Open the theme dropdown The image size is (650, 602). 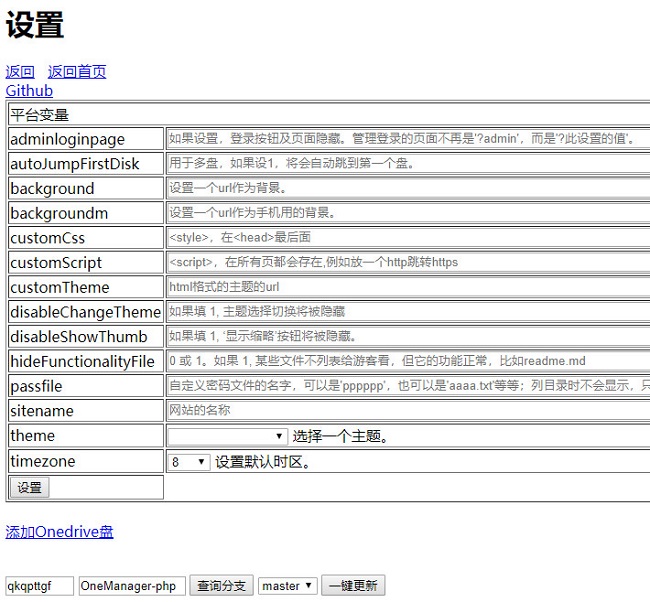coord(227,436)
